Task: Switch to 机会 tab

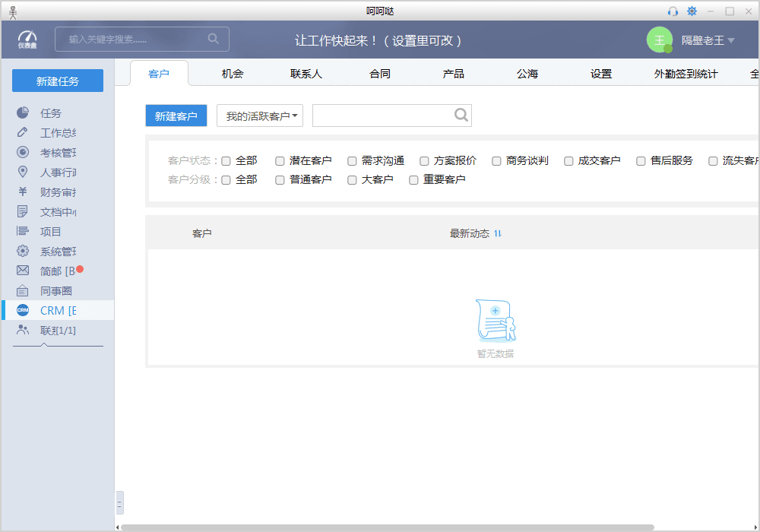Action: pos(233,74)
